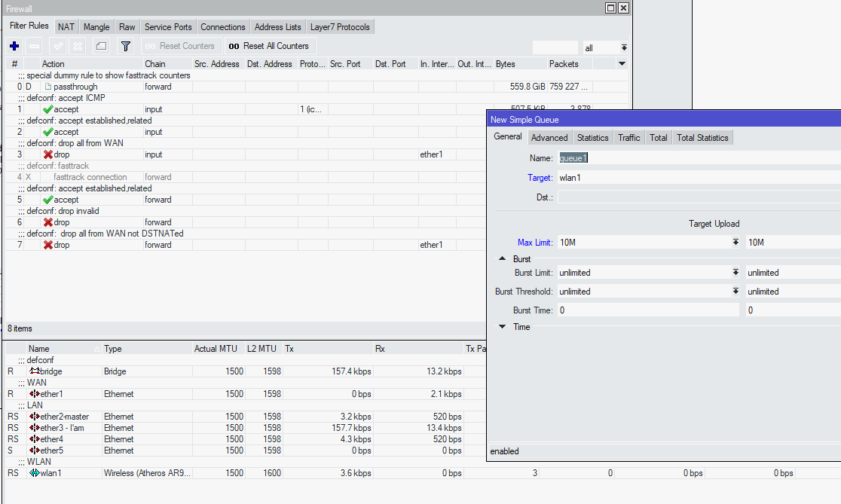Screen dimensions: 841x504
Task: Add a new firewall rule with the plus icon
Action: [14, 45]
